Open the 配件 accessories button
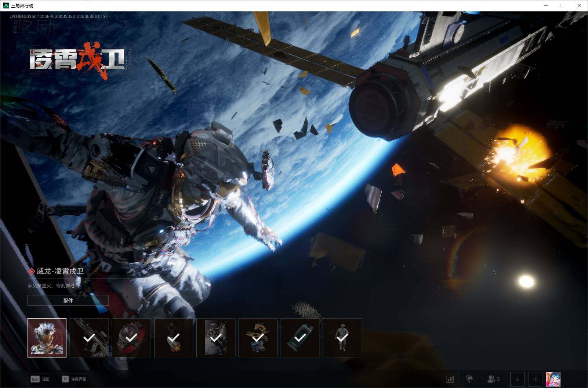Viewport: 588px width, 388px height. (x=68, y=300)
